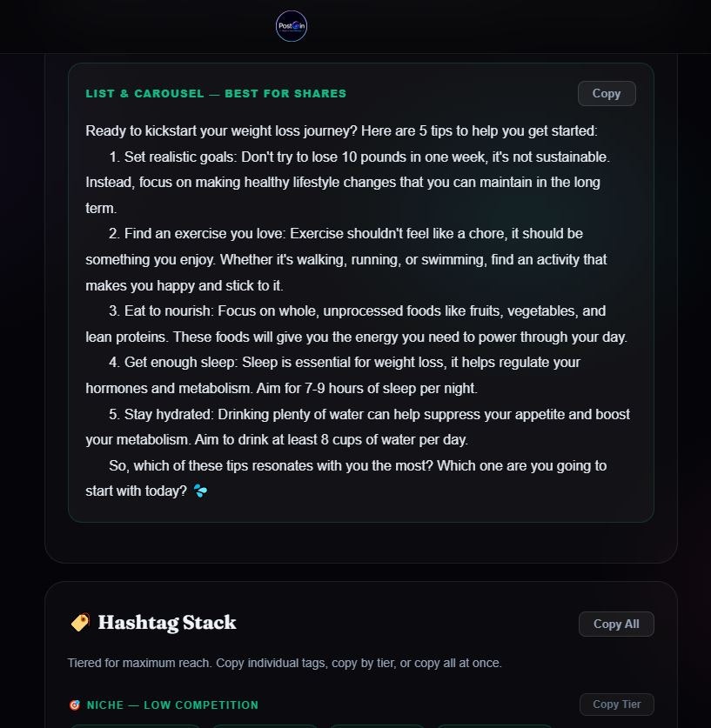This screenshot has height=728, width=711.
Task: Click the Hashtag Stack heading
Action: pos(167,623)
